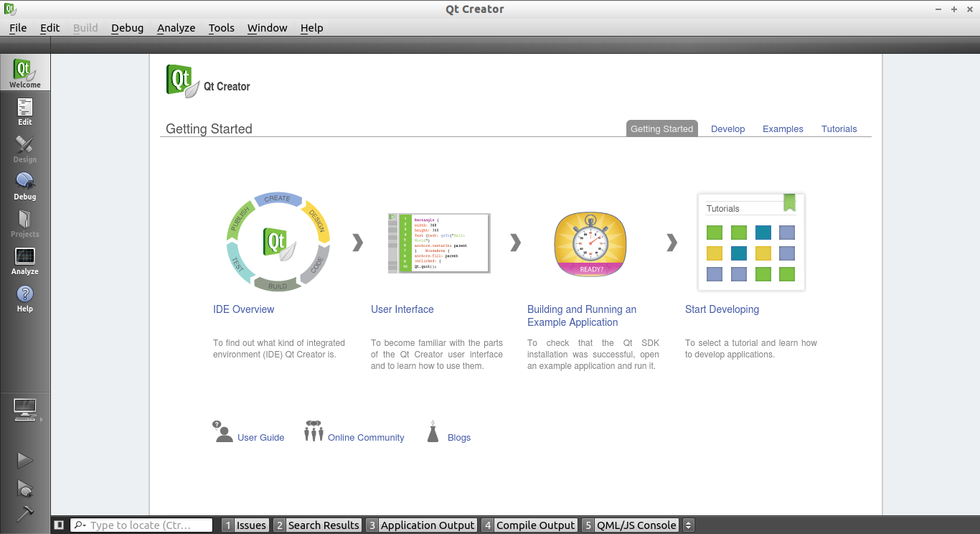Screen dimensions: 980x534
Task: Show the Application Output pane
Action: pyautogui.click(x=421, y=525)
